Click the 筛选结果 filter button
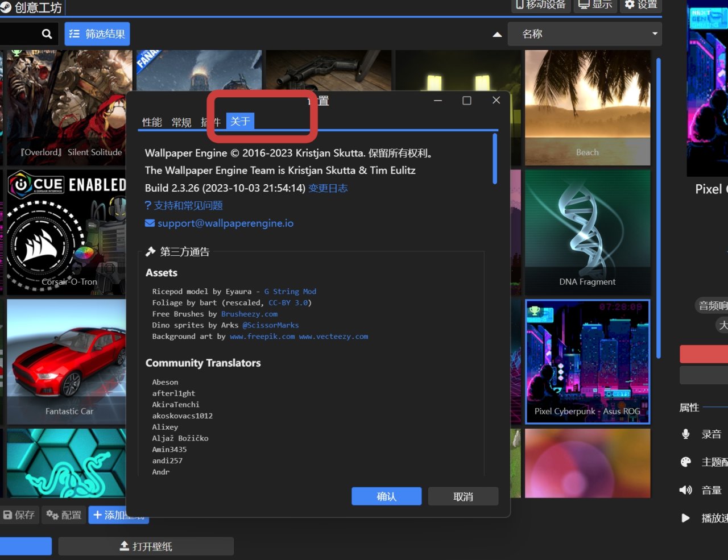 (97, 34)
